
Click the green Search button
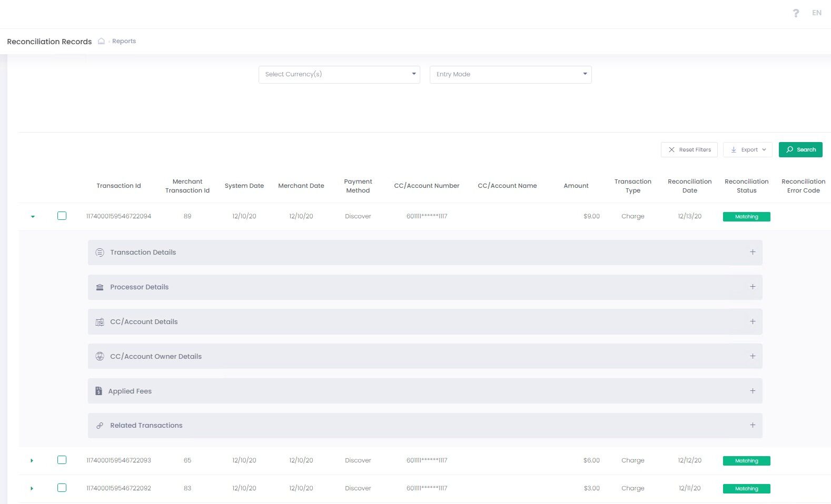click(x=800, y=150)
